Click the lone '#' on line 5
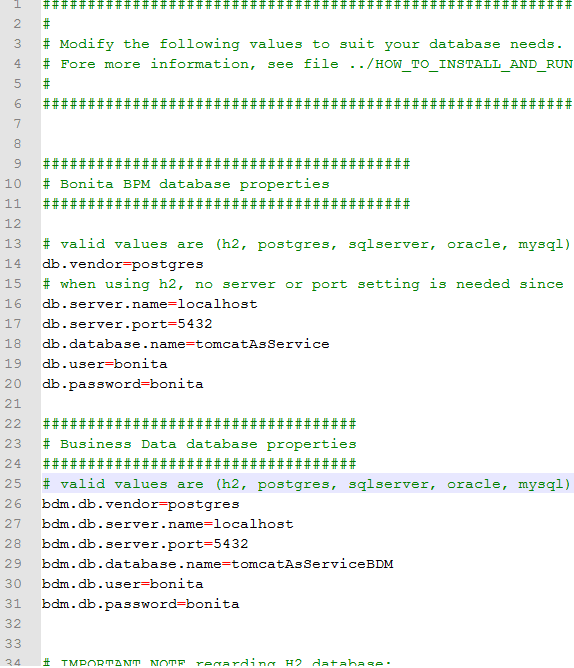This screenshot has width=574, height=668. click(x=46, y=84)
